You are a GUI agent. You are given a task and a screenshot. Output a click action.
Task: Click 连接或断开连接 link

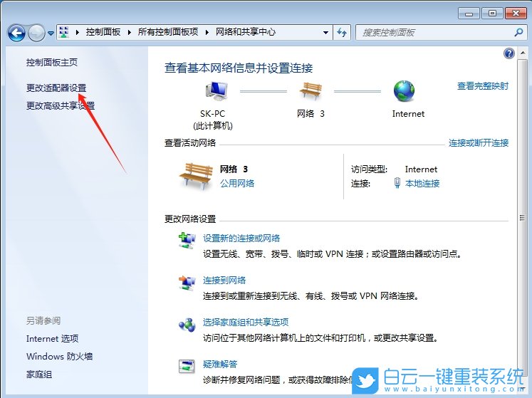[479, 143]
